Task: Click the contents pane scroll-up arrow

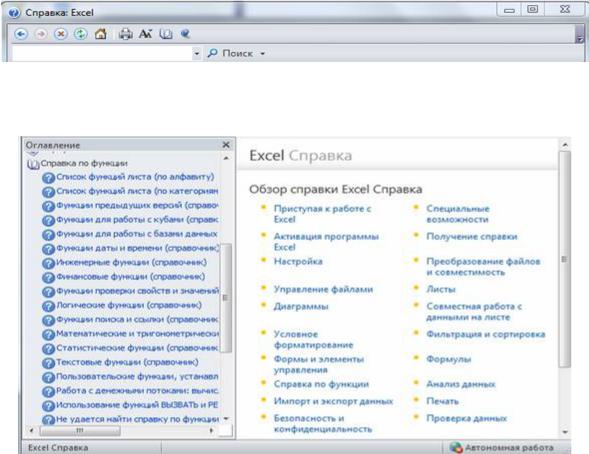Action: 226,158
